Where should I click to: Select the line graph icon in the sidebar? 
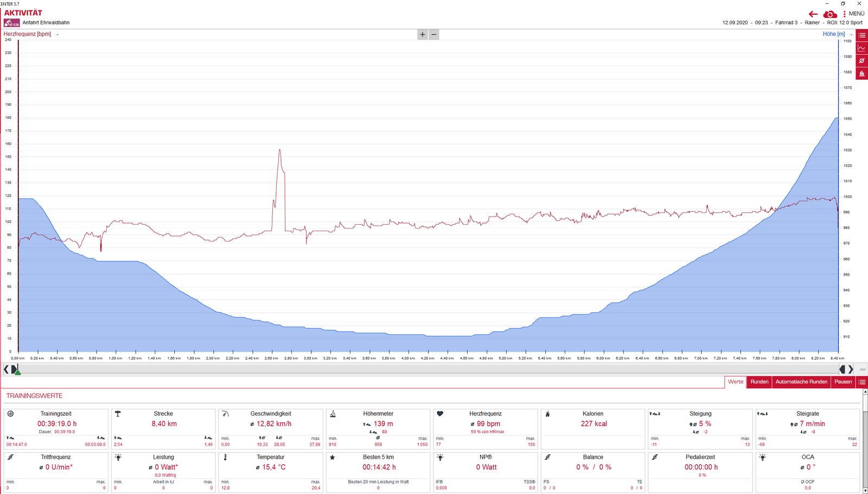click(x=861, y=48)
